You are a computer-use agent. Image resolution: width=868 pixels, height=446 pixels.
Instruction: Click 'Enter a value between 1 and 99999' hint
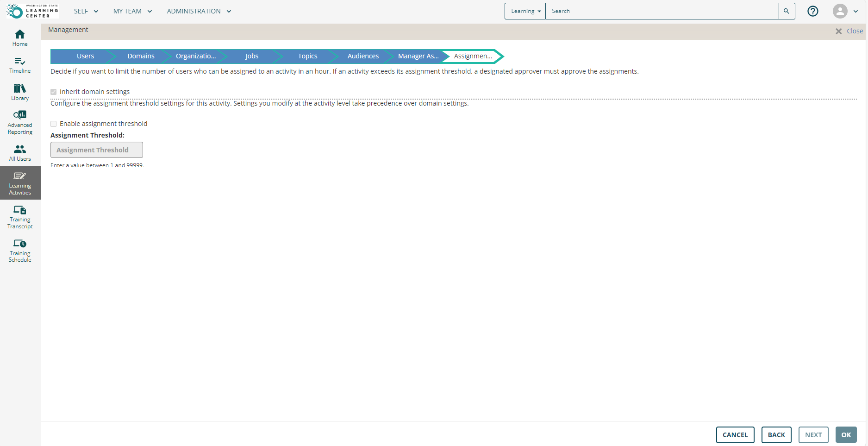coord(97,165)
